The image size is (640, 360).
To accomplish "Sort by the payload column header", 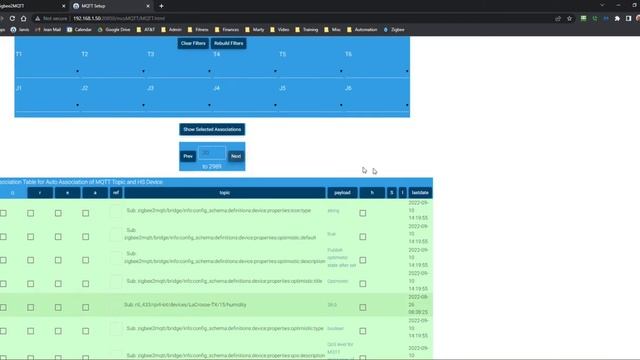I will (342, 193).
